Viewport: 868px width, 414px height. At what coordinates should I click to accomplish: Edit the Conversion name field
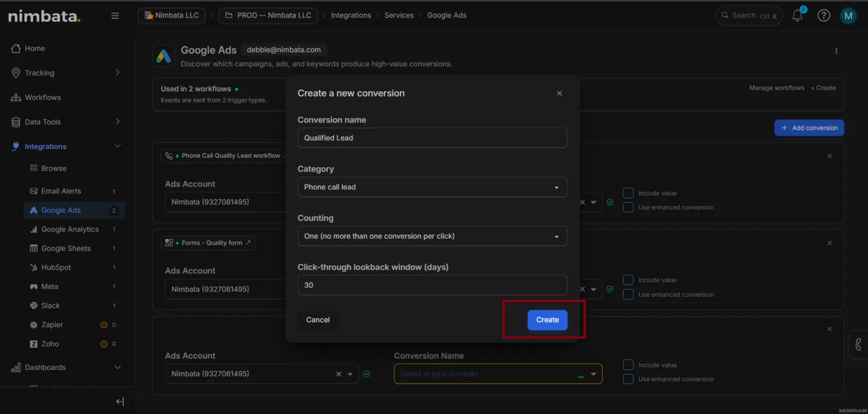pos(432,138)
